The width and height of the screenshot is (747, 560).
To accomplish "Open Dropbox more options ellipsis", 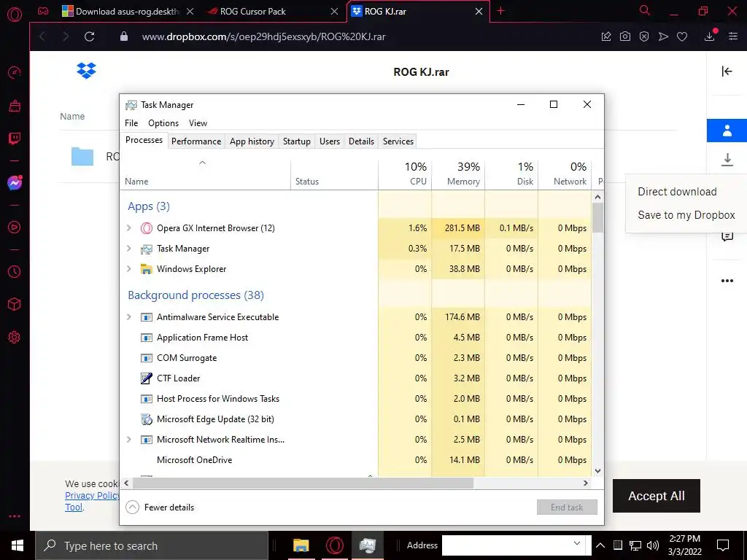I will [727, 281].
